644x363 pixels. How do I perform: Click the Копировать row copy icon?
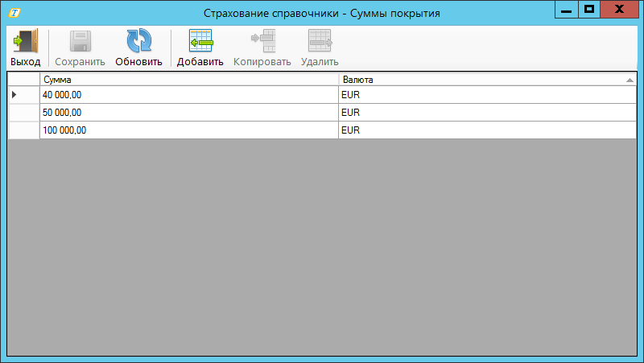tap(262, 42)
